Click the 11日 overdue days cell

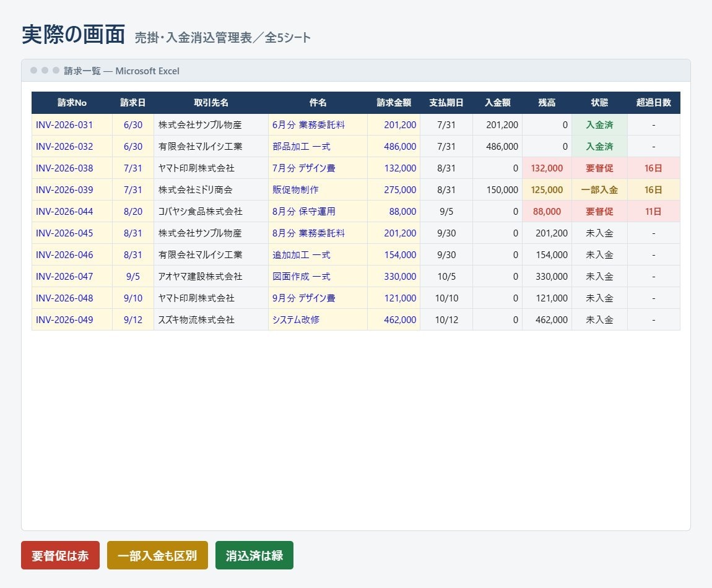pyautogui.click(x=654, y=211)
